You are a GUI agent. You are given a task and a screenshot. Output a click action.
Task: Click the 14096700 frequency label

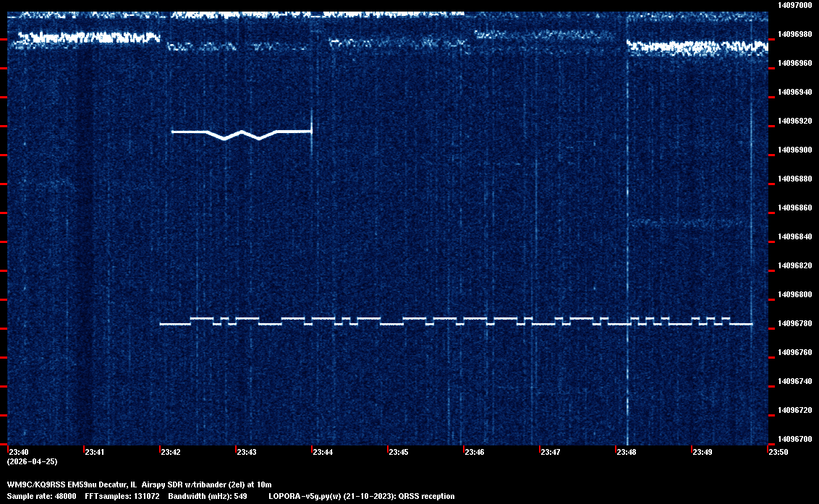click(x=795, y=439)
